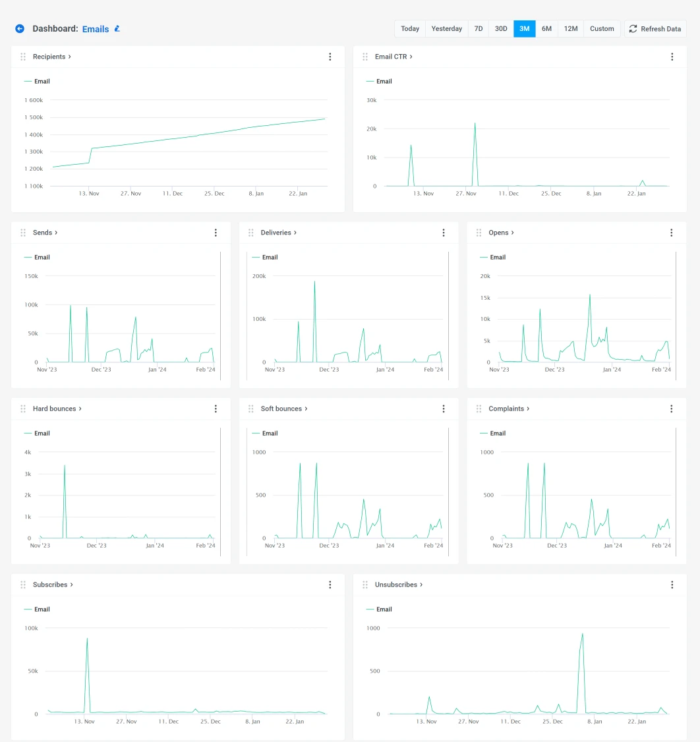Click the pencil icon to rename the dashboard
The width and height of the screenshot is (700, 742).
click(x=117, y=28)
